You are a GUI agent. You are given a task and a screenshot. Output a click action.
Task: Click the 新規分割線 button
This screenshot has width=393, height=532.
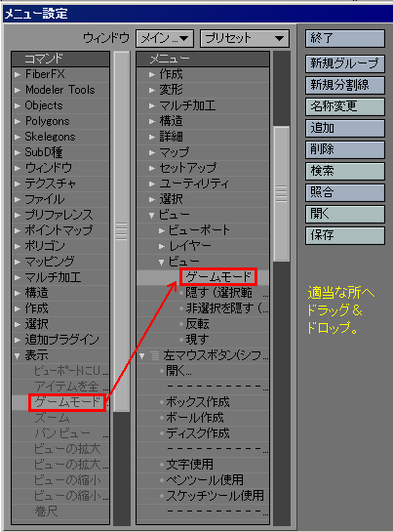[x=345, y=85]
